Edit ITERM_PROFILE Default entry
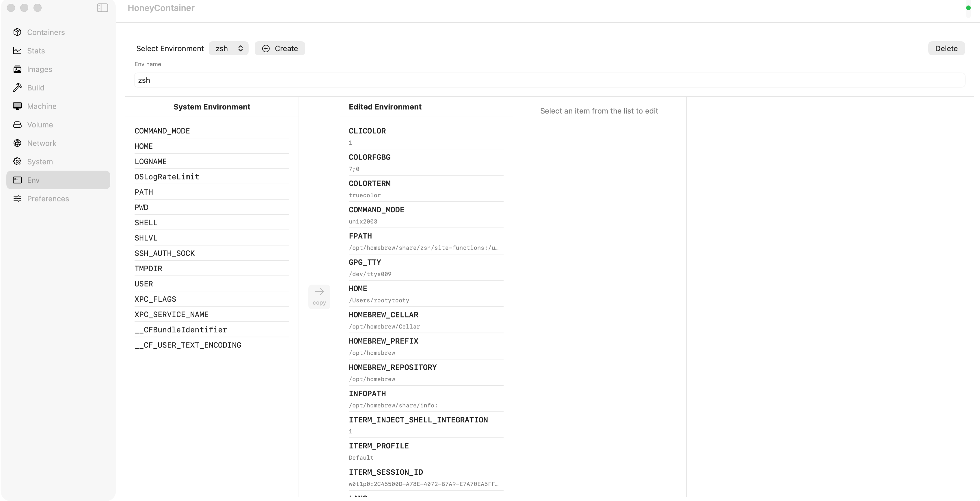This screenshot has width=980, height=501. click(x=426, y=451)
